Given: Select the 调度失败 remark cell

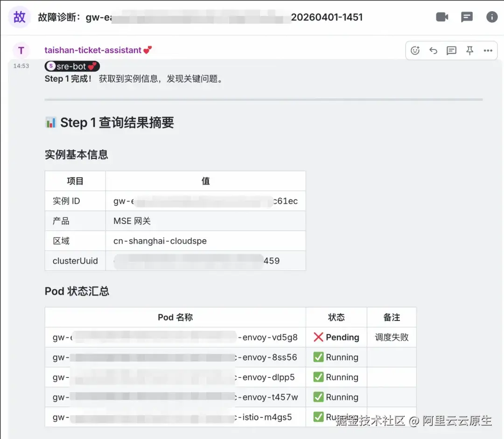Looking at the screenshot, I should pos(392,337).
